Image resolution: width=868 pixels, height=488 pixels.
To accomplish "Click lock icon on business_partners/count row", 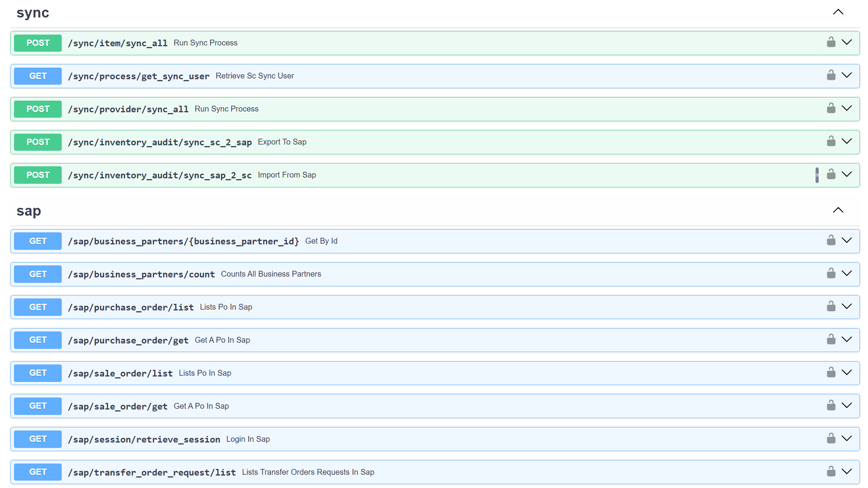I will coord(831,273).
